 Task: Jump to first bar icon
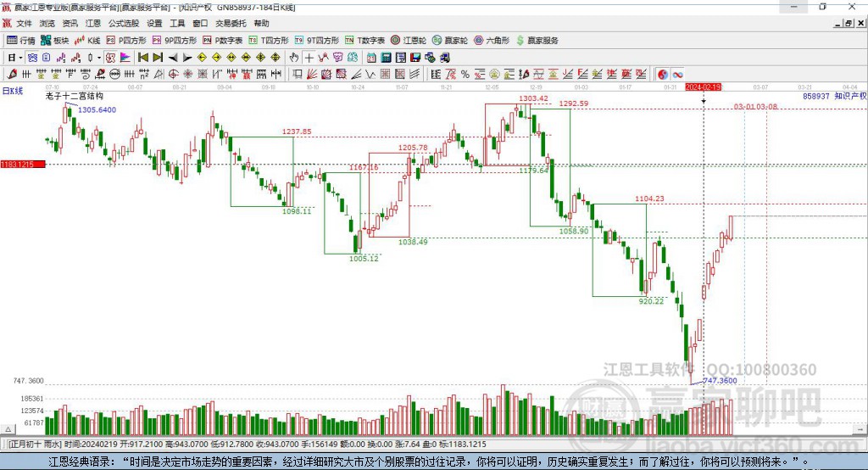click(142, 58)
